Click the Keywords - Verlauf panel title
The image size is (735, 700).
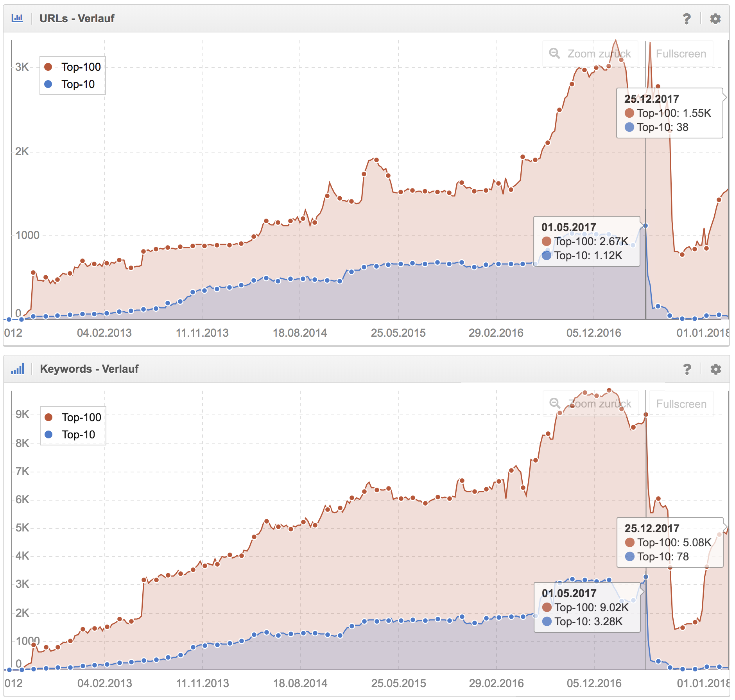pyautogui.click(x=89, y=369)
